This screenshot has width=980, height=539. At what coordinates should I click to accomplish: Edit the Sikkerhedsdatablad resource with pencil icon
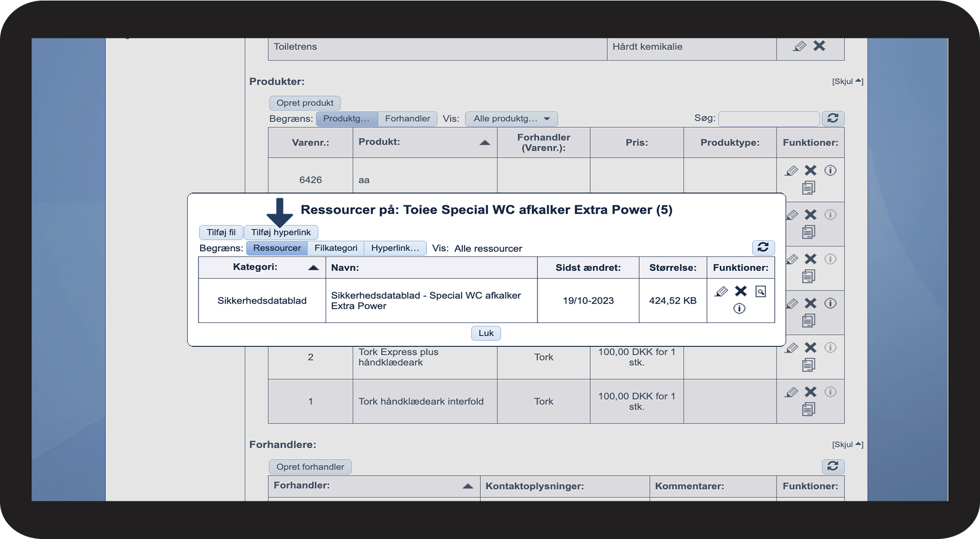pyautogui.click(x=721, y=291)
